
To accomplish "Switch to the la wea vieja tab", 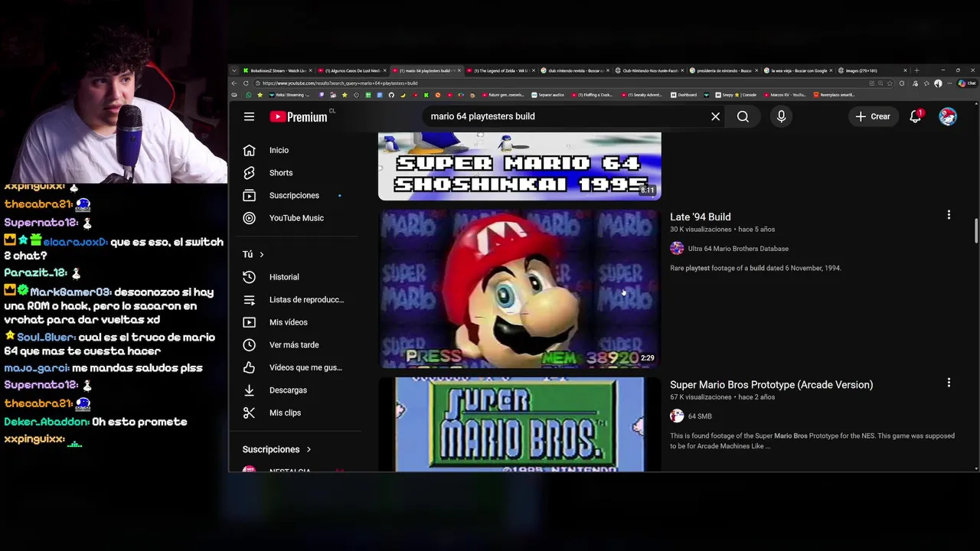I will (x=796, y=70).
